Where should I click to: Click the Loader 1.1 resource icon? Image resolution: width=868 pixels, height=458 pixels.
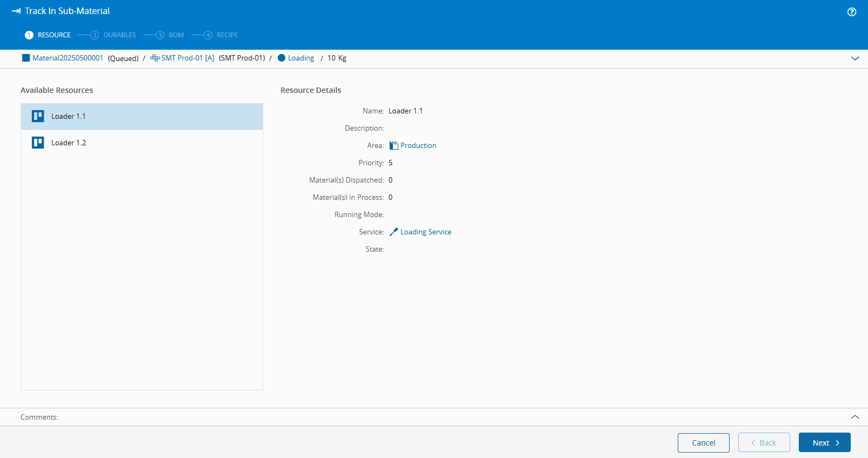[38, 116]
